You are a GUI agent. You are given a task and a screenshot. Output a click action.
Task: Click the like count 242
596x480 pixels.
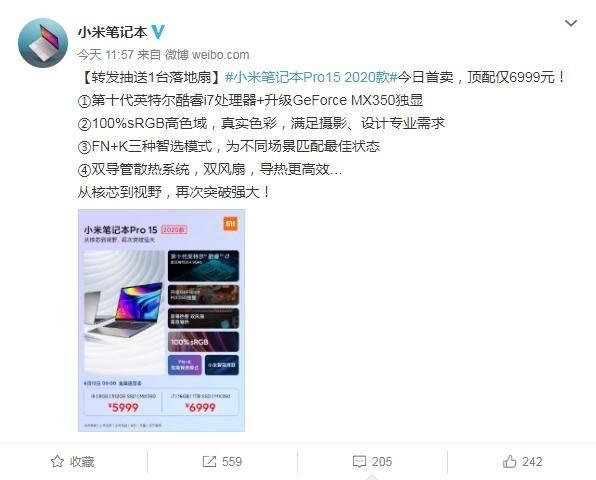532,462
